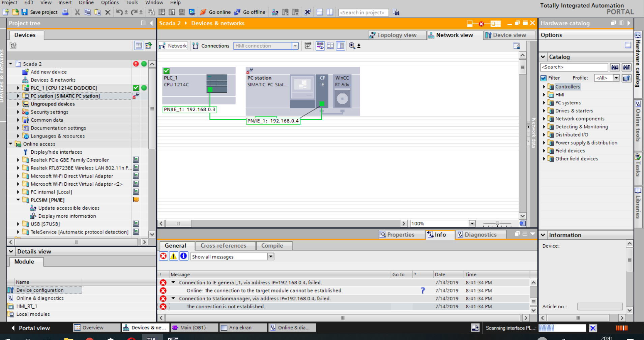644x340 pixels.
Task: Click the Delete X icon in toolbar
Action: pyautogui.click(x=108, y=12)
